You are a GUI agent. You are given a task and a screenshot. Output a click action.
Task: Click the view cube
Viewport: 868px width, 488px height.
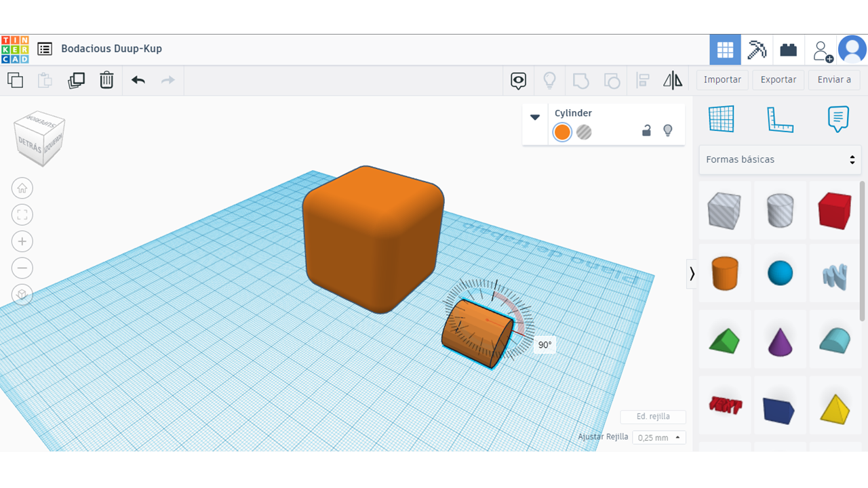click(x=40, y=139)
